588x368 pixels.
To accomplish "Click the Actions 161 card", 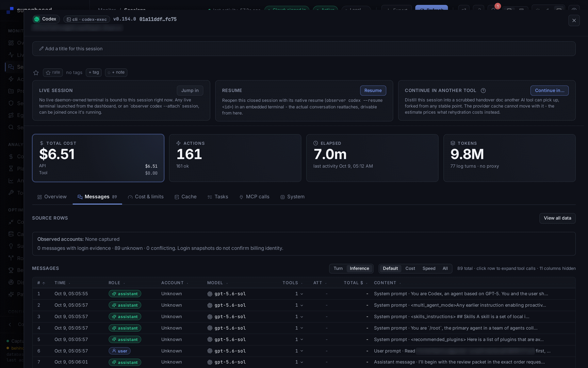I will tap(235, 158).
